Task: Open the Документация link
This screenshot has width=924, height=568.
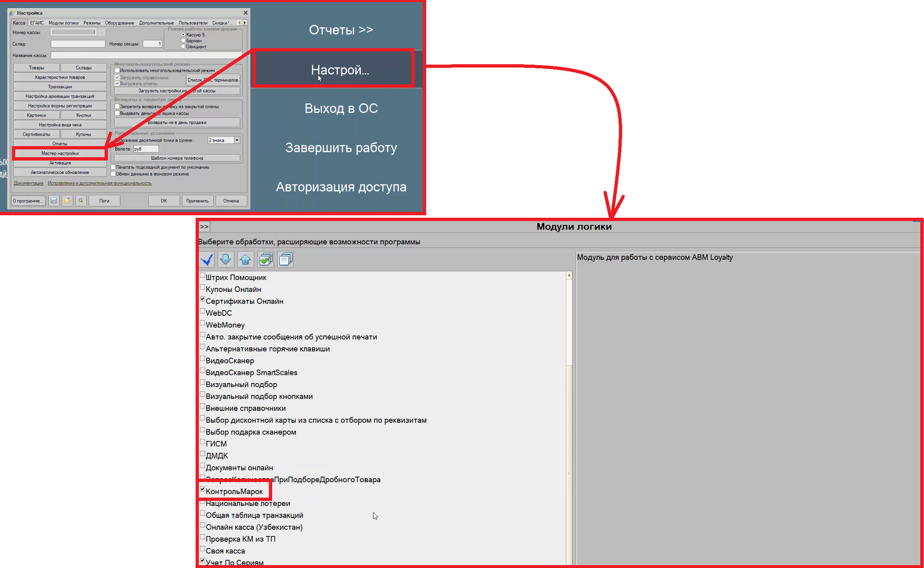Action: [x=28, y=183]
